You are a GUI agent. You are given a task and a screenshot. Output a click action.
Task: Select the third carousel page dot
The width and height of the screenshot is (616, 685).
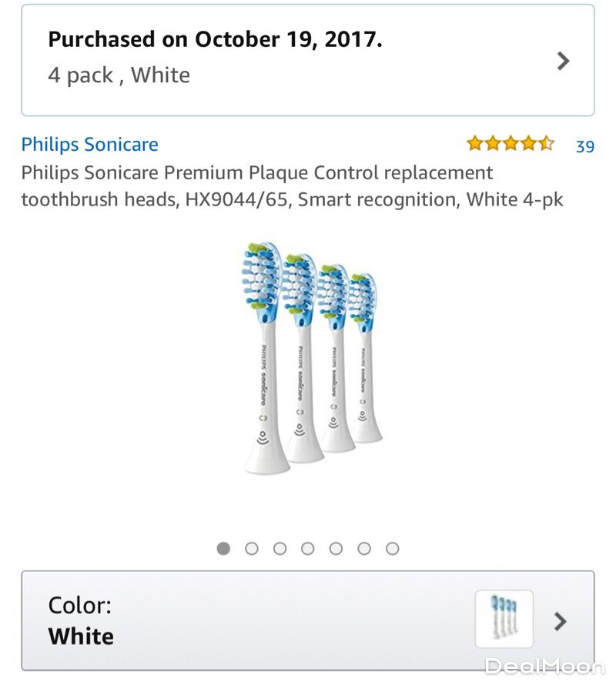[280, 549]
